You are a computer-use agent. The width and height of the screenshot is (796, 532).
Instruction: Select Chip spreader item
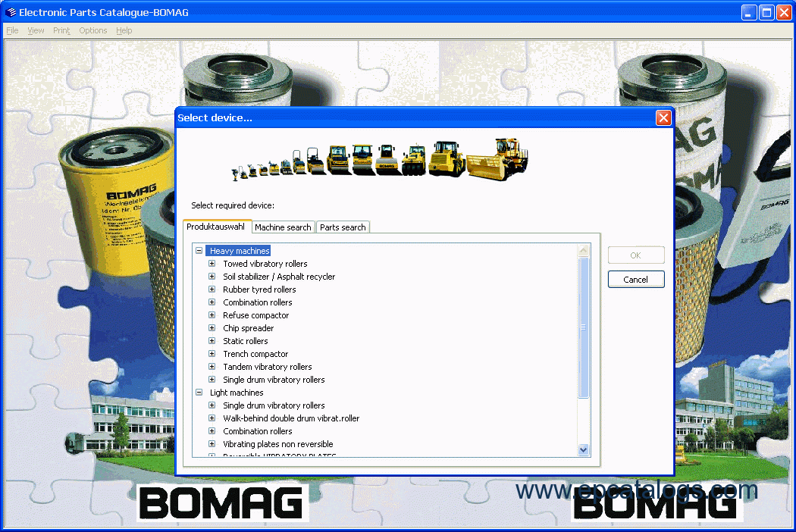click(x=248, y=328)
